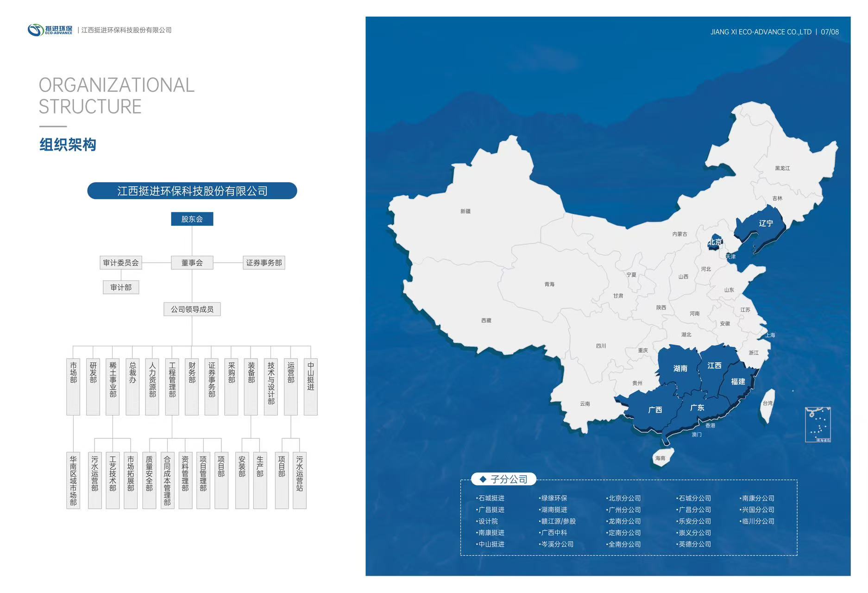The image size is (868, 593).
Task: Open the 绿缘环保 subsidiary entry
Action: click(554, 498)
